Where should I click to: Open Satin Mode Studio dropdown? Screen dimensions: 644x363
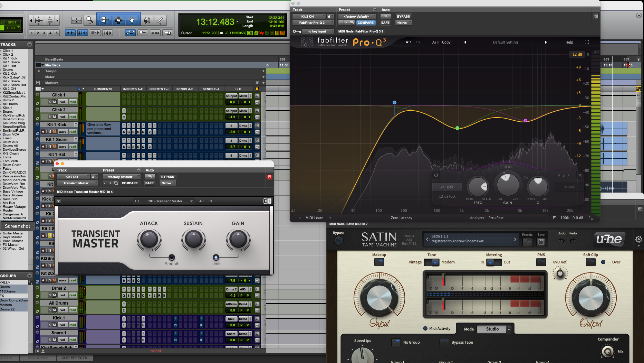494,329
